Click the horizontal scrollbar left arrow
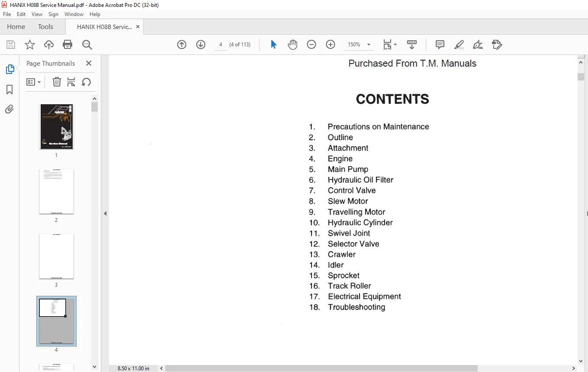 pyautogui.click(x=161, y=369)
